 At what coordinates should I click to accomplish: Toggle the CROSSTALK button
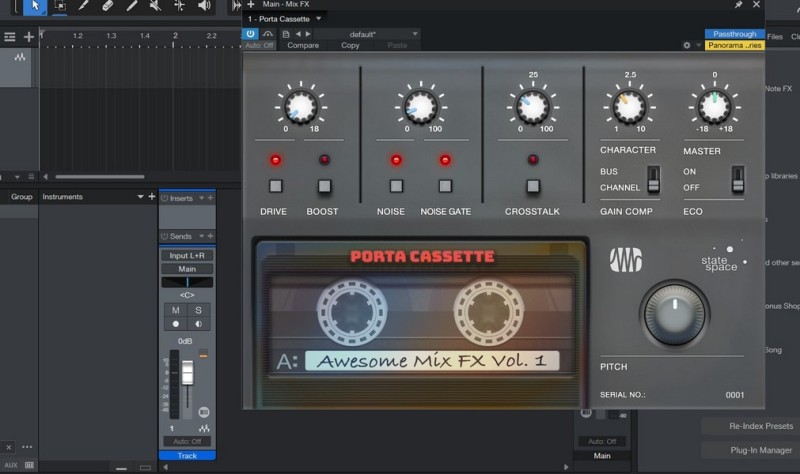tap(533, 186)
